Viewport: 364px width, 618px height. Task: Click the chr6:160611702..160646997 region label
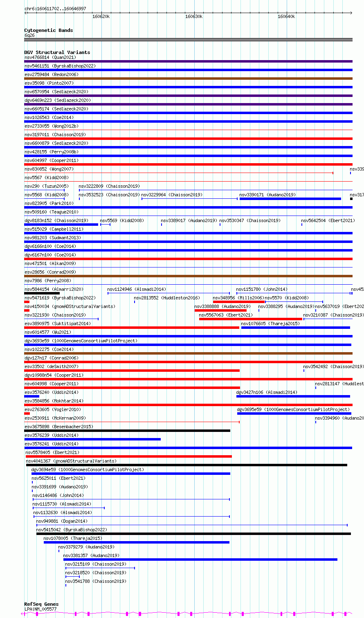tap(55, 9)
